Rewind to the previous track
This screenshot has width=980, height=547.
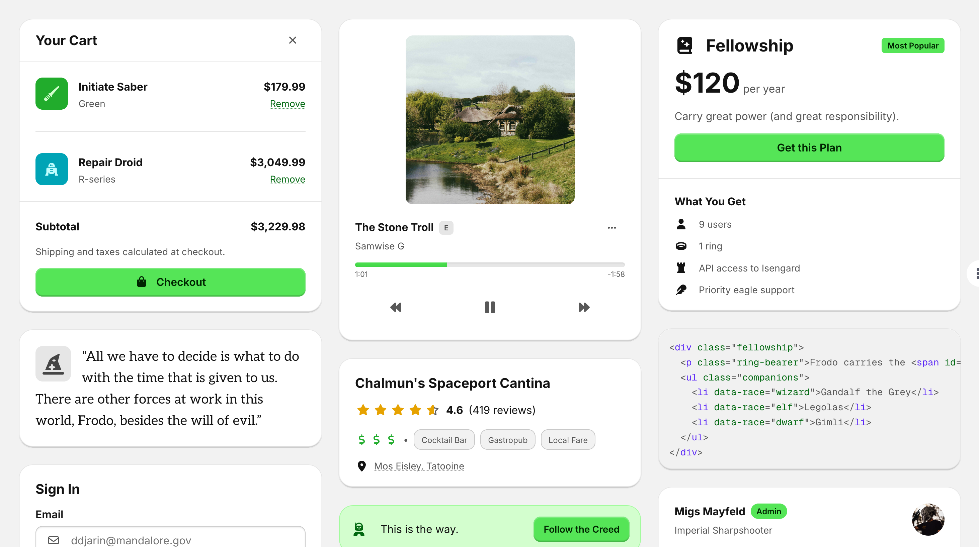396,307
